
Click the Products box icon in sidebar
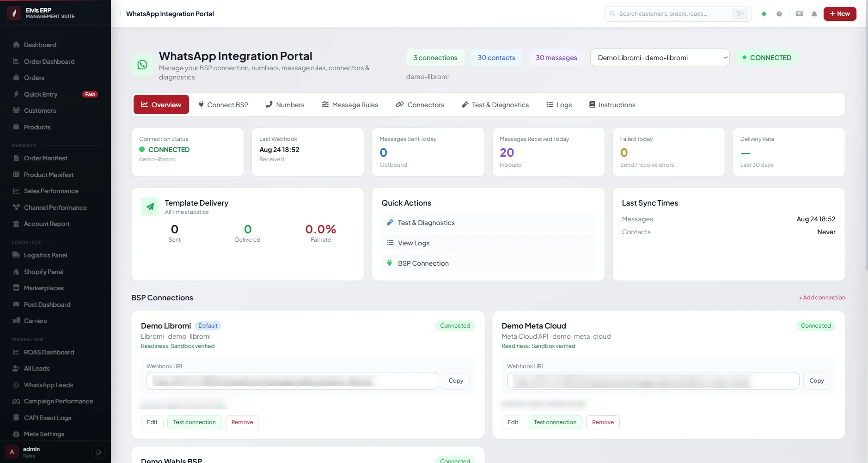[x=16, y=127]
